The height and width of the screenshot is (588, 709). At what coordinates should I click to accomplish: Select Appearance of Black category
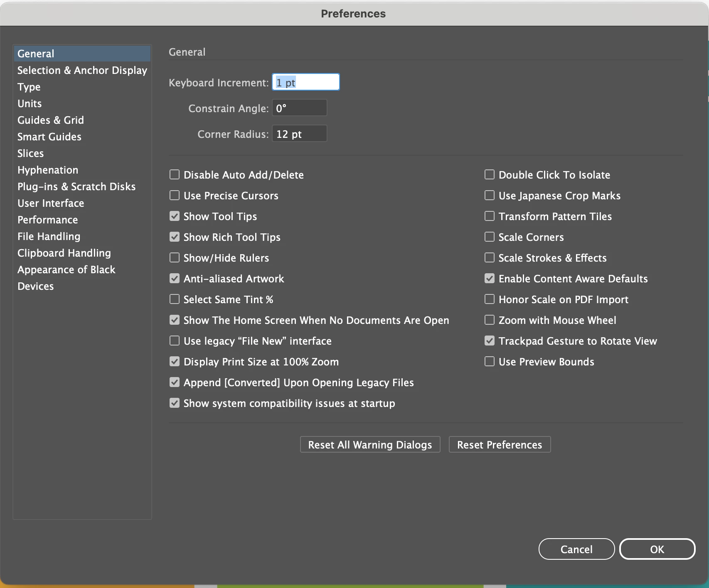tap(82, 269)
